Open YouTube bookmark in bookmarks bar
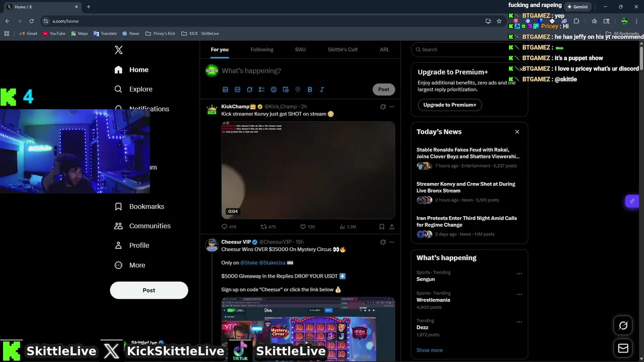Viewport: 644px width, 362px height. [x=54, y=33]
